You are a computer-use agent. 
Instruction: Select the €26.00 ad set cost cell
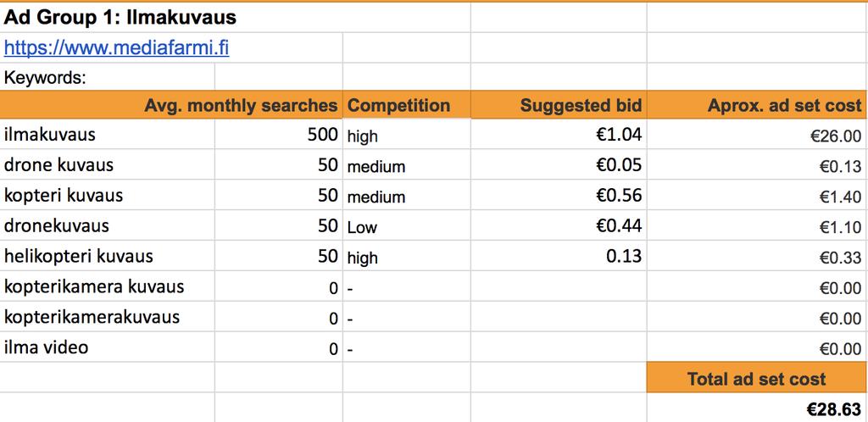(757, 135)
